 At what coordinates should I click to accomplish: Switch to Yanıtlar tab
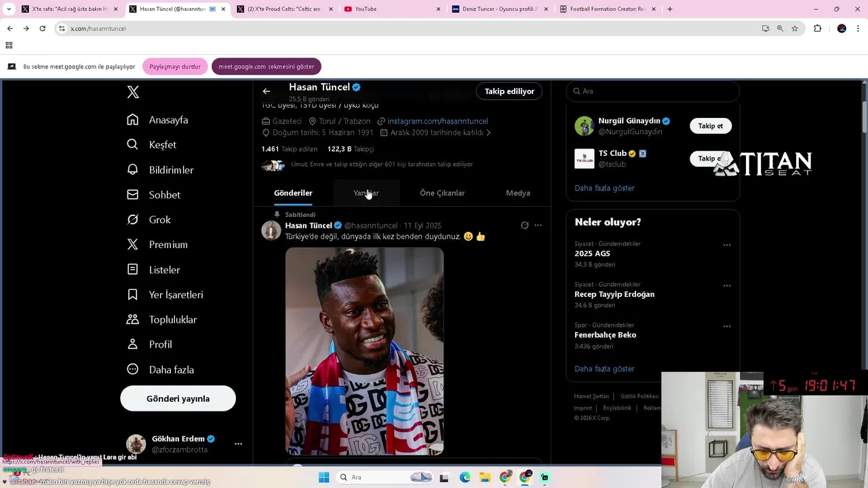point(366,193)
